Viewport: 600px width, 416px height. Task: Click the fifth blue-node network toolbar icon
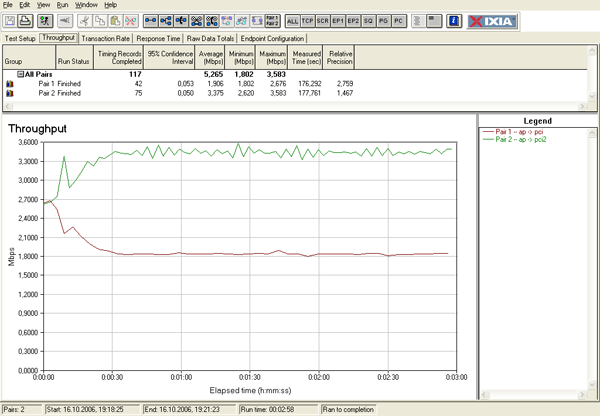click(x=212, y=21)
